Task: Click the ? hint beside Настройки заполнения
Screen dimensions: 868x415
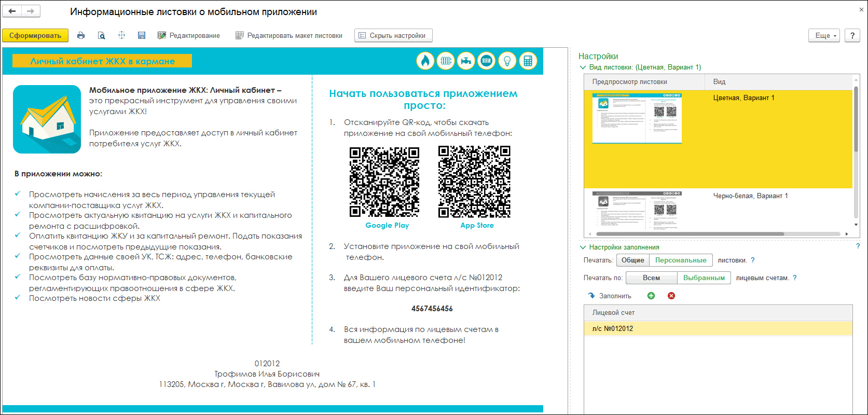Action: [x=858, y=246]
